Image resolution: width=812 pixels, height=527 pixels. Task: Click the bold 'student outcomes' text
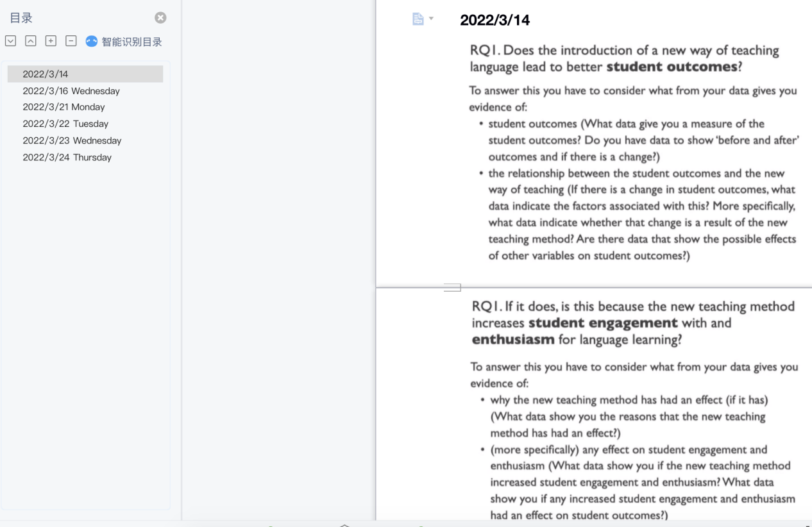(x=672, y=67)
